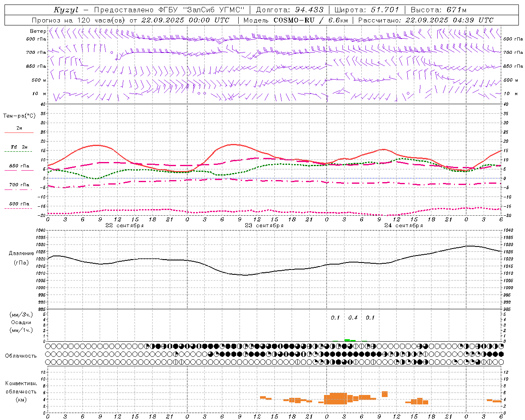Click the Ветер panel label
Viewport: 525px width, 420px height.
[38, 31]
